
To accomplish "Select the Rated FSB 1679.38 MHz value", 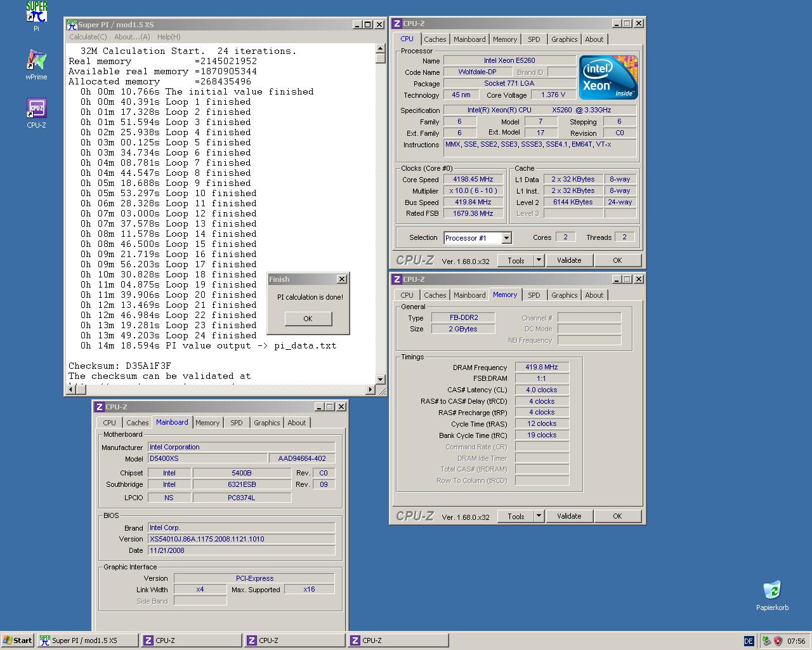I will [x=473, y=213].
